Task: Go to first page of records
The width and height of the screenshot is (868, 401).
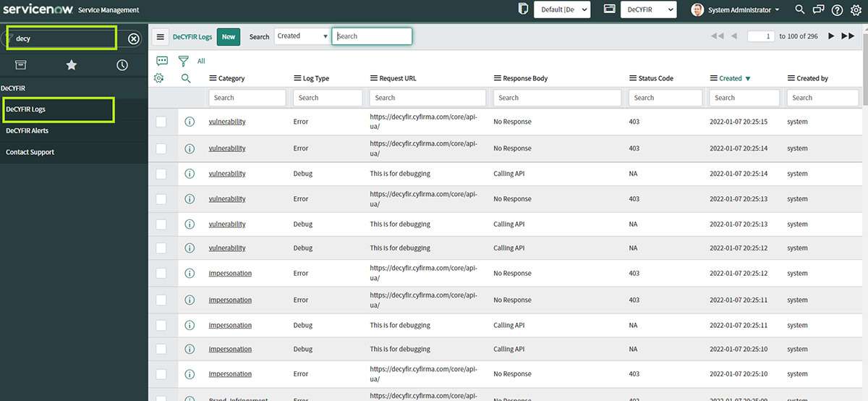Action: [717, 36]
